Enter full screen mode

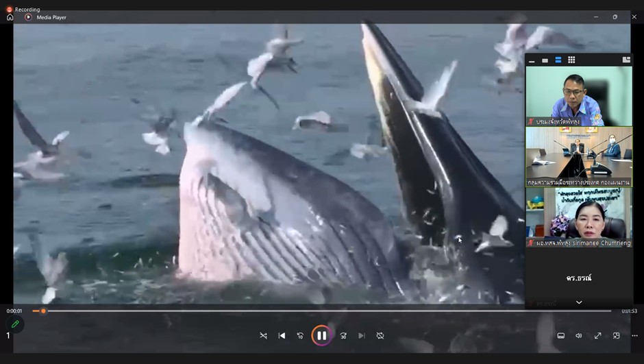pyautogui.click(x=597, y=336)
